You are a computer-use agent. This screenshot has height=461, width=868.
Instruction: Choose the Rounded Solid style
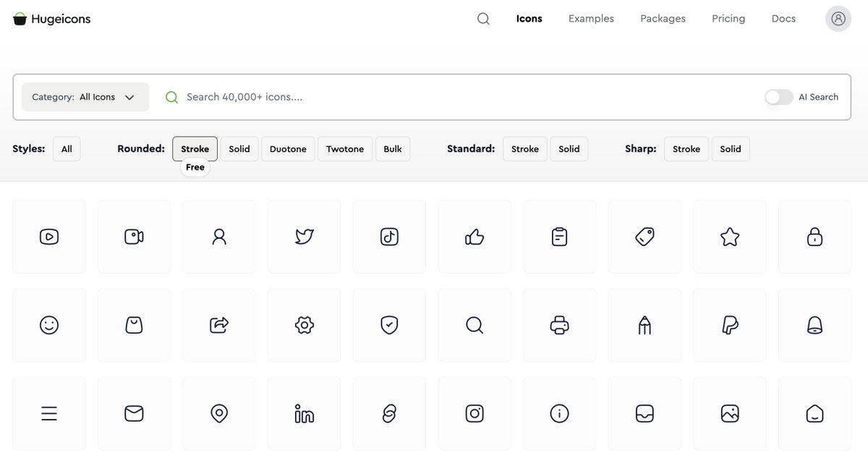click(x=239, y=149)
